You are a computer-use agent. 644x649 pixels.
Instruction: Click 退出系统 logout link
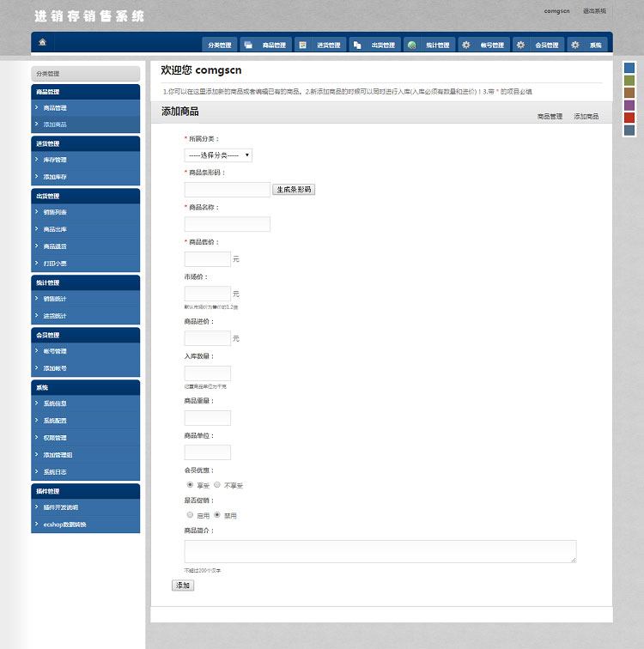pyautogui.click(x=594, y=11)
